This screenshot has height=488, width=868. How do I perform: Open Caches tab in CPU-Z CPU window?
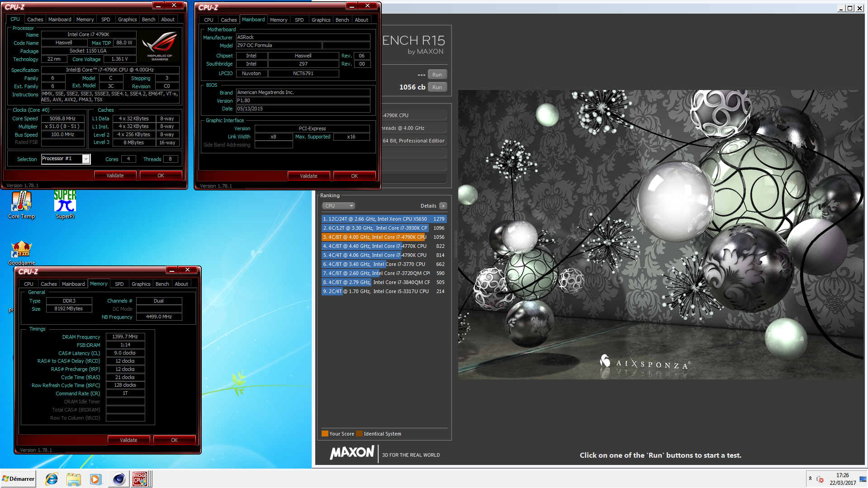coord(35,19)
